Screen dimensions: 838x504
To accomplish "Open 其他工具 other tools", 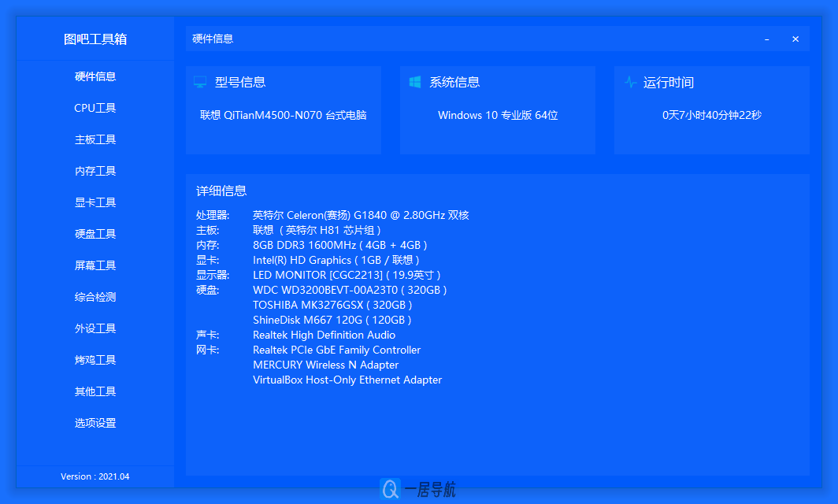I will [x=95, y=391].
